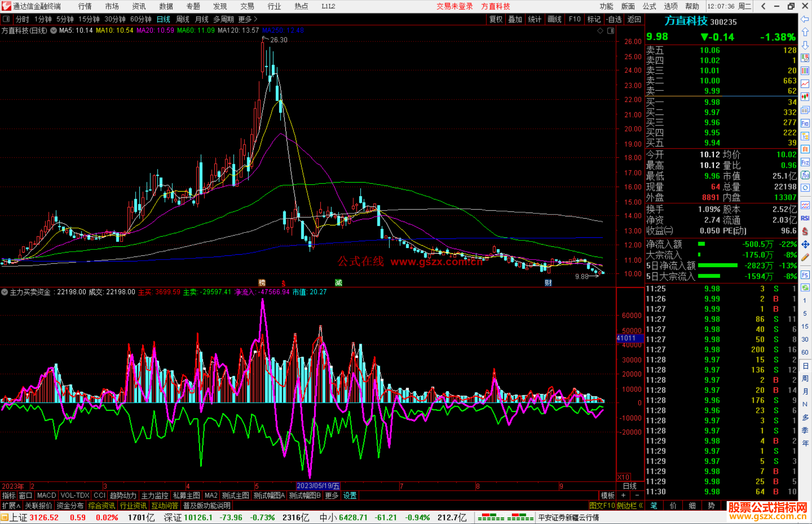Switch to the MACD indicator tab

click(47, 495)
